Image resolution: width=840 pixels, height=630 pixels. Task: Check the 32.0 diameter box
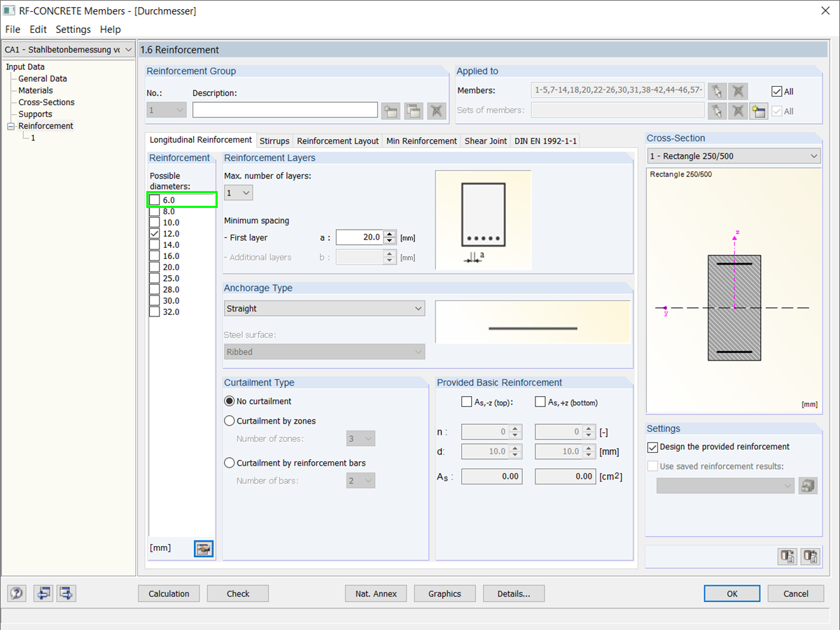tap(155, 312)
